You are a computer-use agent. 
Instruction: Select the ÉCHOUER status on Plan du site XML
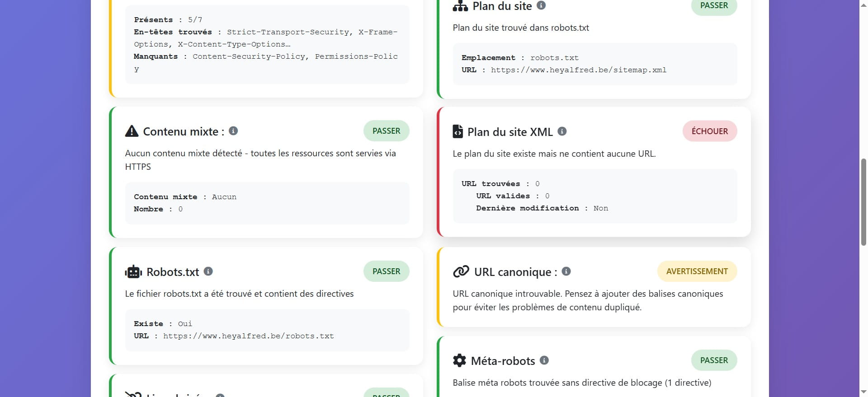(709, 131)
